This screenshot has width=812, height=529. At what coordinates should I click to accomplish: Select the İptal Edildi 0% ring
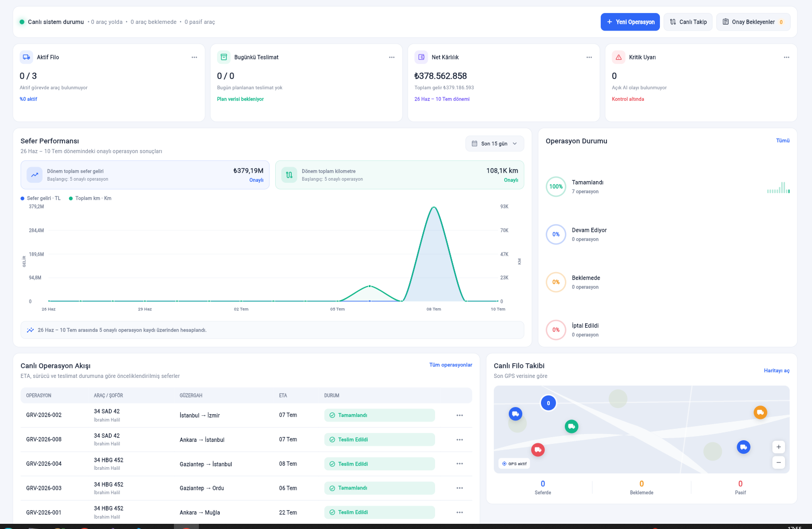click(x=556, y=330)
